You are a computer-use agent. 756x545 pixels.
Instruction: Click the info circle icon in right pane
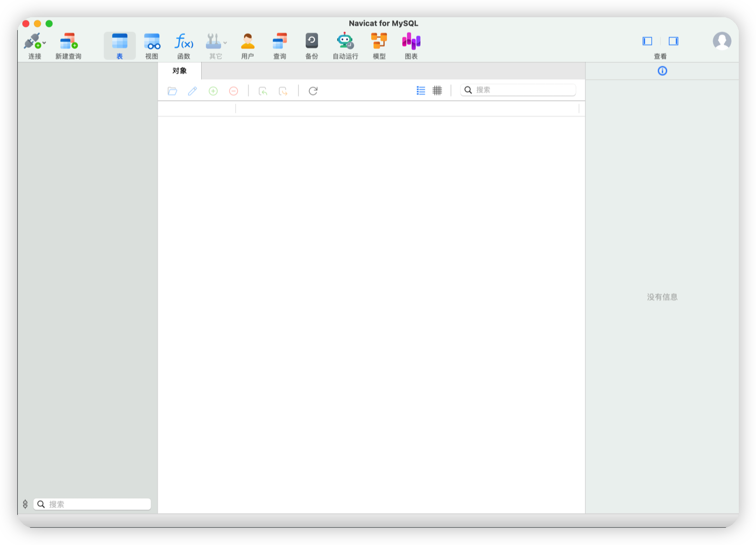[662, 71]
